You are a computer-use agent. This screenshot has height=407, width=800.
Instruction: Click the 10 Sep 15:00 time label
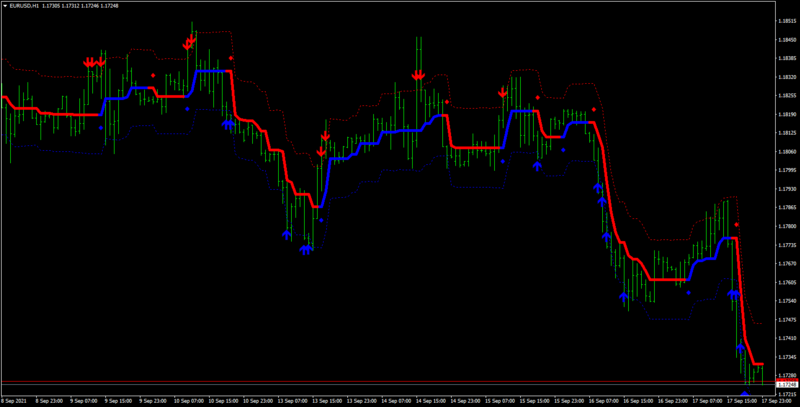pos(223,401)
